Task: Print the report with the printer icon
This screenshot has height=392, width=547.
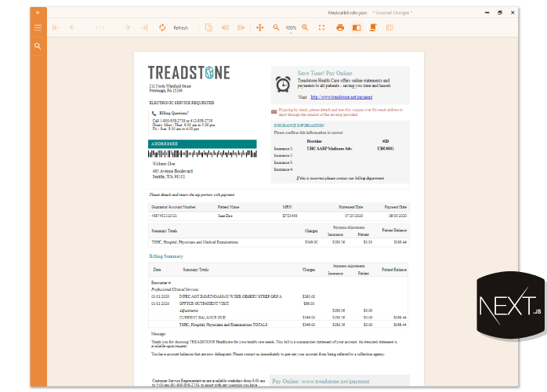Action: tap(340, 27)
